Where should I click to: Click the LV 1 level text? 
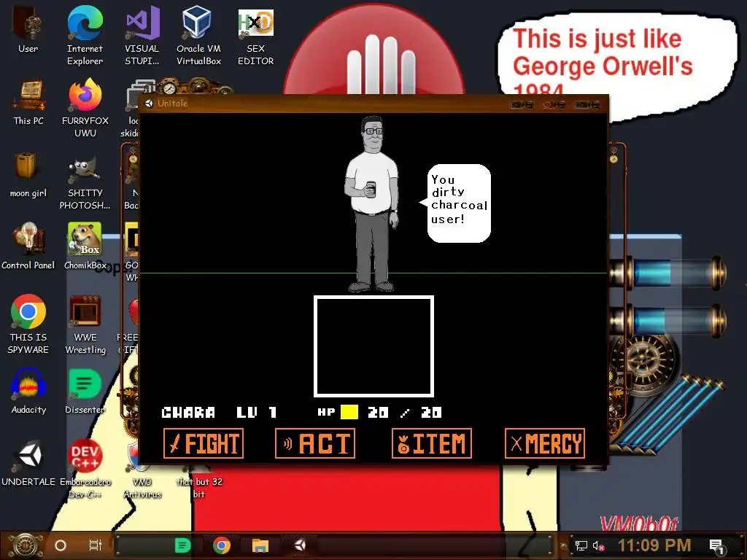click(x=256, y=413)
